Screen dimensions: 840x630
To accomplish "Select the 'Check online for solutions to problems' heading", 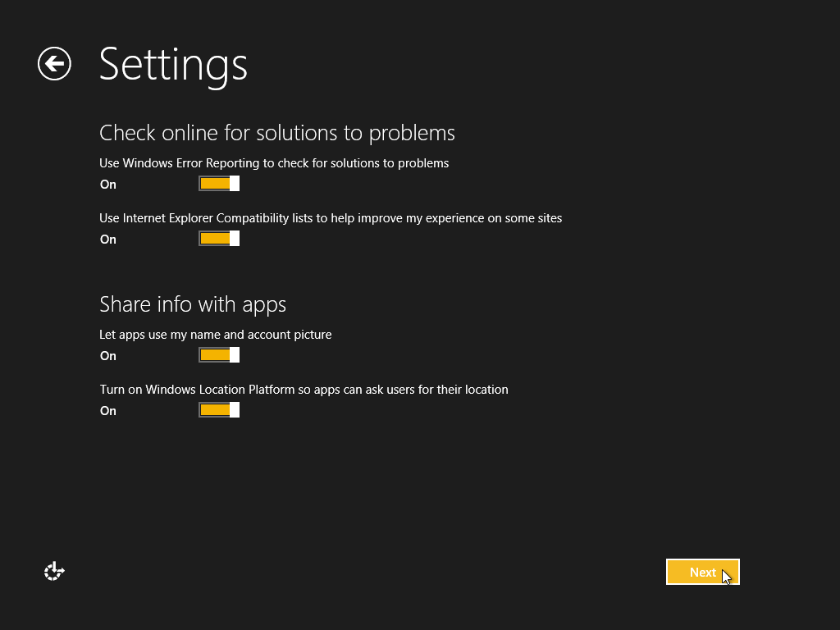I will point(276,133).
